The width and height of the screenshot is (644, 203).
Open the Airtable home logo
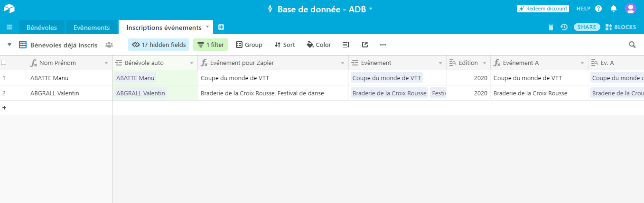9,9
